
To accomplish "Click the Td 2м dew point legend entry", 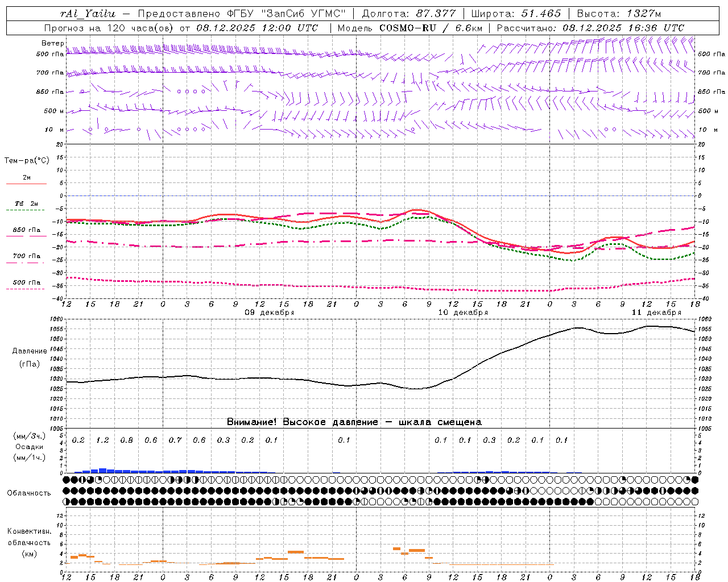I will [26, 203].
